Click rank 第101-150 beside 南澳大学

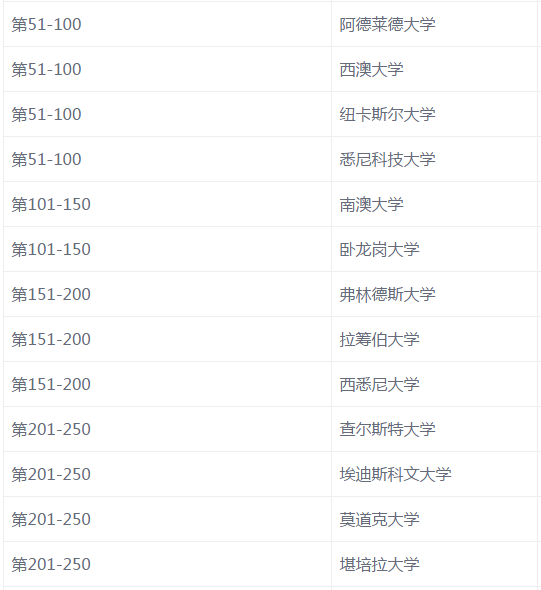[51, 204]
